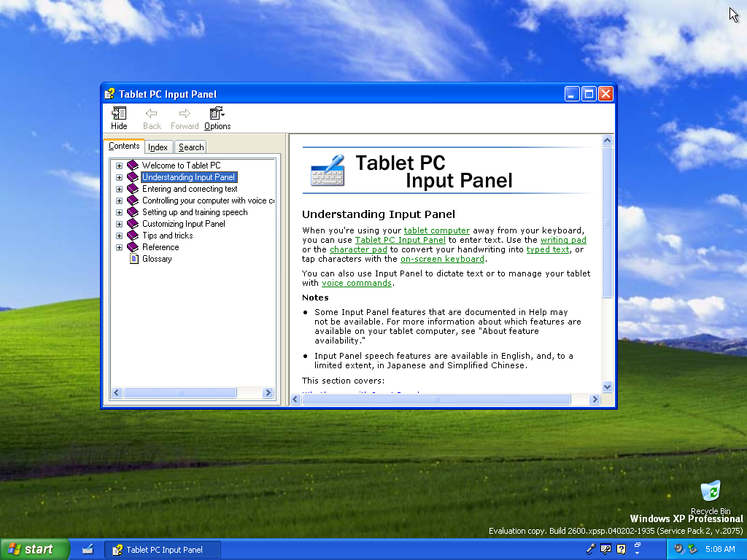Expand the Entering and correcting text node
The image size is (747, 560).
(119, 189)
